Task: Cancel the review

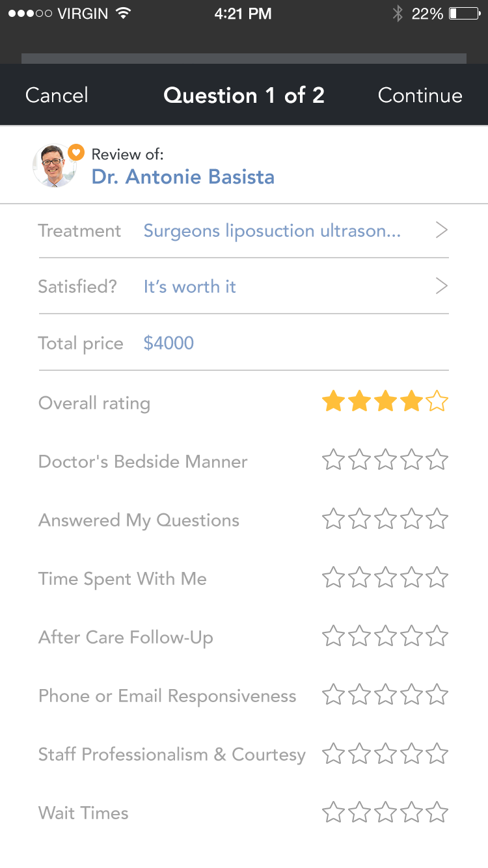Action: tap(57, 96)
